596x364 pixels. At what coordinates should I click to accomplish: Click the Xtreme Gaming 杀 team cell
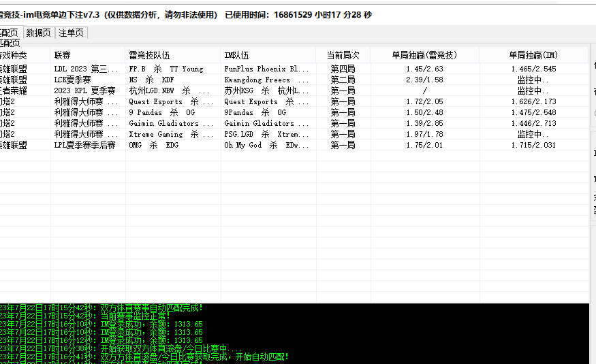(x=171, y=134)
